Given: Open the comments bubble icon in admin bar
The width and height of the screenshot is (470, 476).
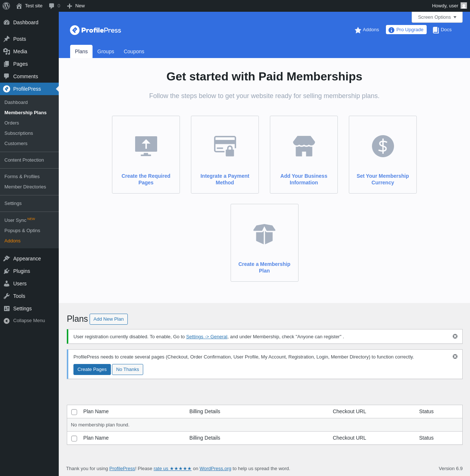Looking at the screenshot, I should (52, 6).
